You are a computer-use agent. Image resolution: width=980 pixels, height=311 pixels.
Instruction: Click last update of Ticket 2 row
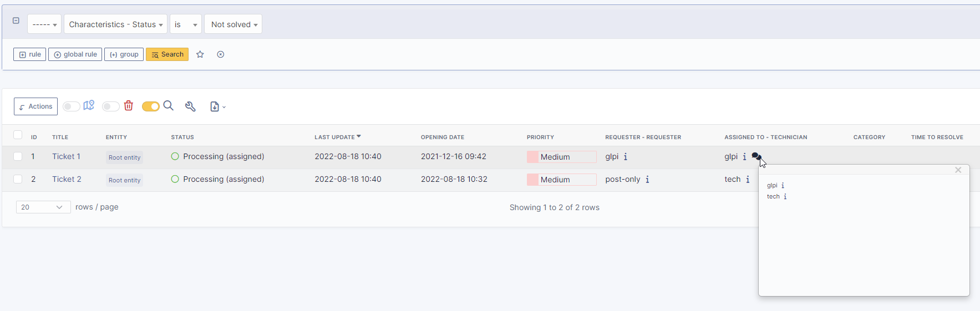348,179
